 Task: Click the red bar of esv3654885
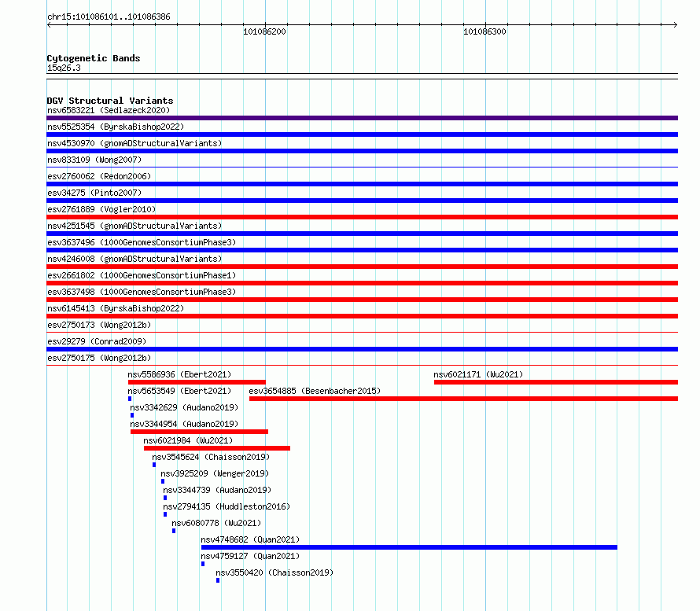coord(463,399)
